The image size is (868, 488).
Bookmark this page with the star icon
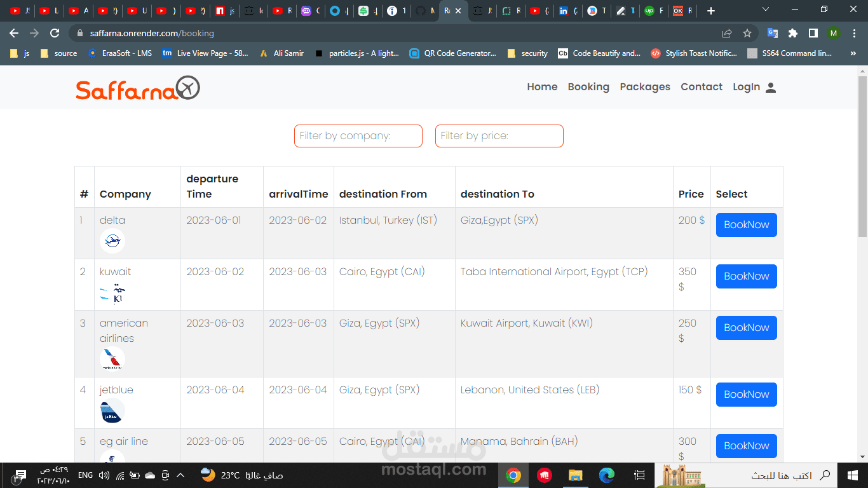click(x=747, y=33)
